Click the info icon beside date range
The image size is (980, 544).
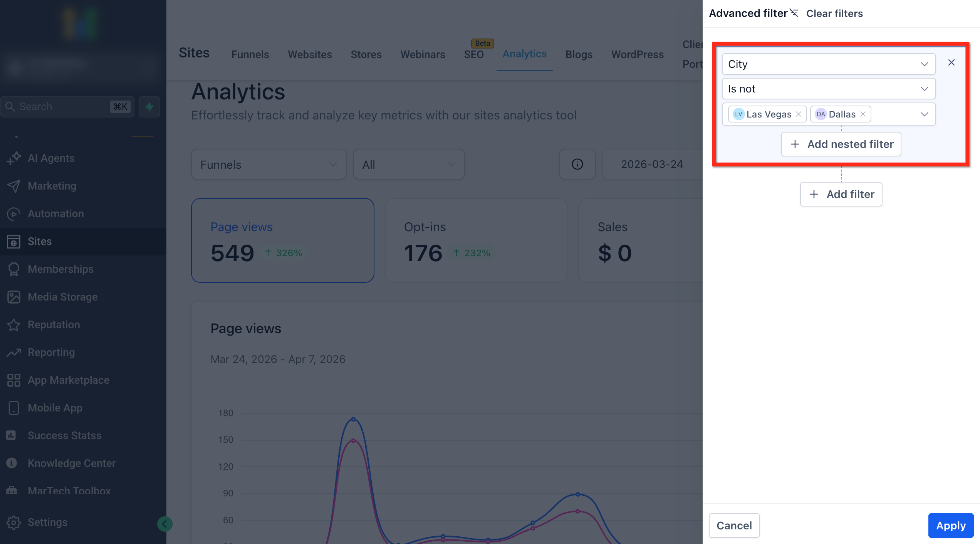577,164
